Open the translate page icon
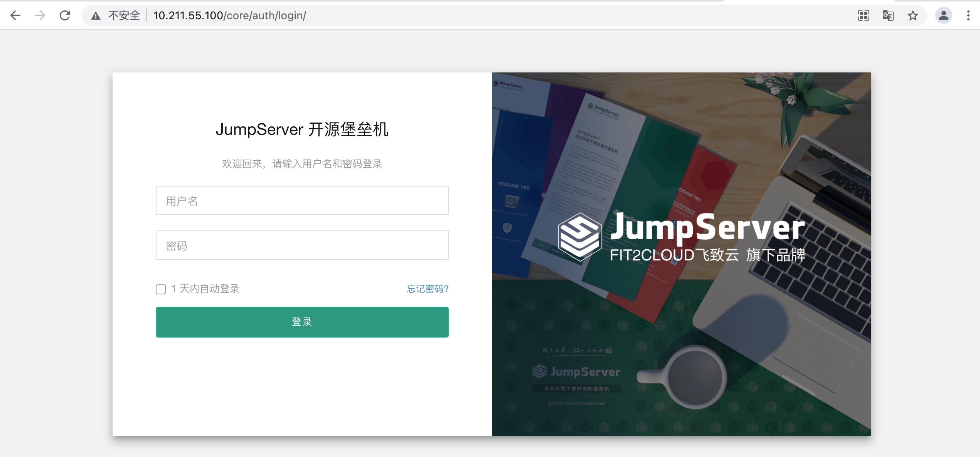The width and height of the screenshot is (980, 457). click(888, 15)
